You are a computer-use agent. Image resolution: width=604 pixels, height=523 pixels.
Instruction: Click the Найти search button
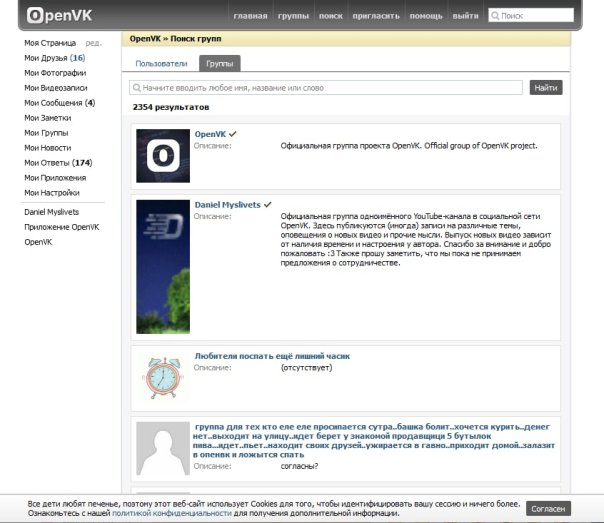[x=546, y=88]
